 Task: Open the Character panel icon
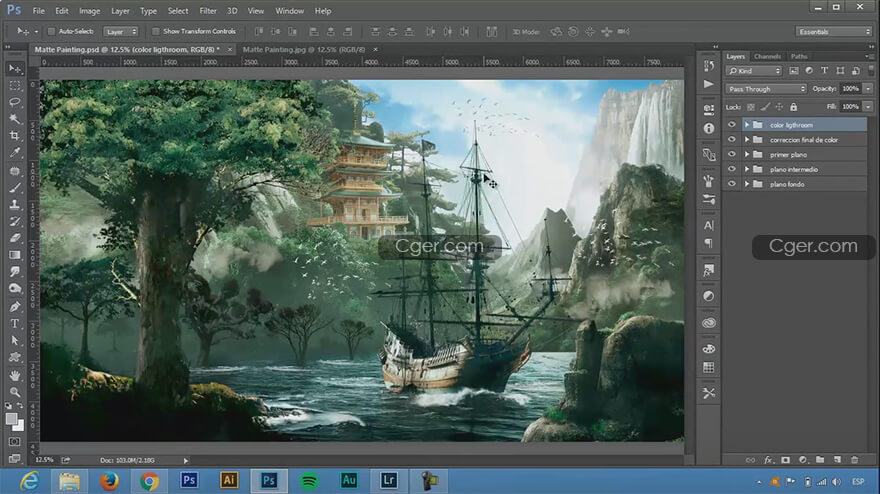click(709, 225)
